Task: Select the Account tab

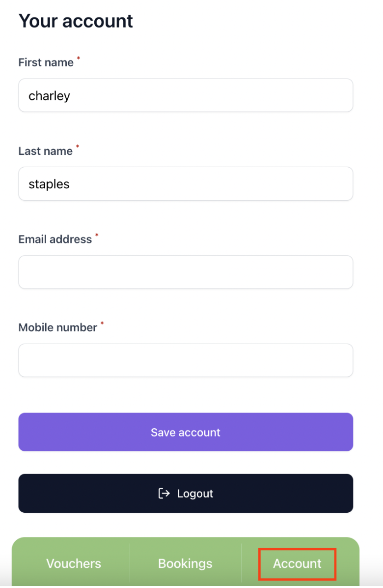Action: click(x=297, y=563)
